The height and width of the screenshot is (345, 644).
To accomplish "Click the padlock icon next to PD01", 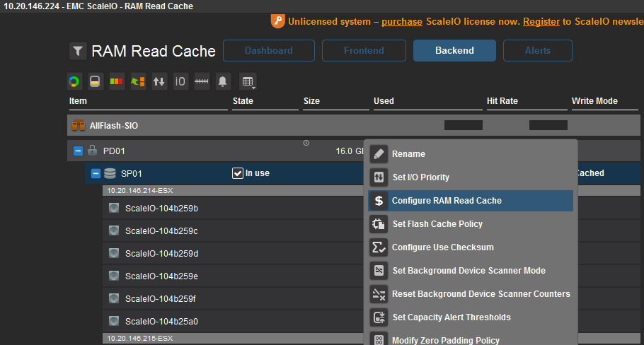I will pyautogui.click(x=93, y=150).
